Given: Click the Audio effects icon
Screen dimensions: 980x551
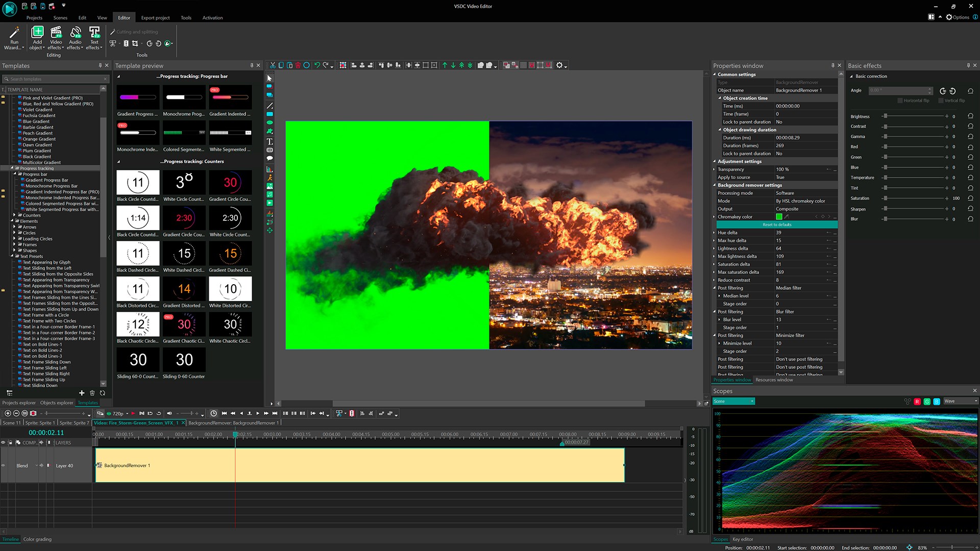Looking at the screenshot, I should pyautogui.click(x=75, y=38).
